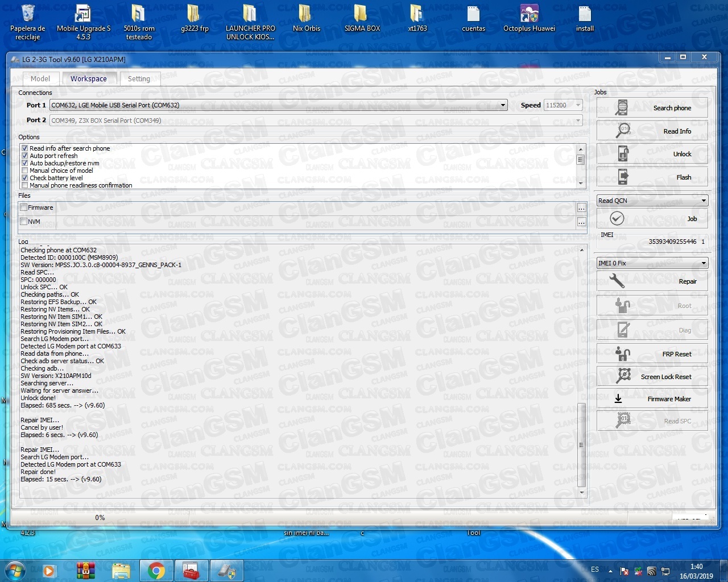This screenshot has height=582, width=728.
Task: Click the Root padlock icon
Action: pyautogui.click(x=623, y=305)
